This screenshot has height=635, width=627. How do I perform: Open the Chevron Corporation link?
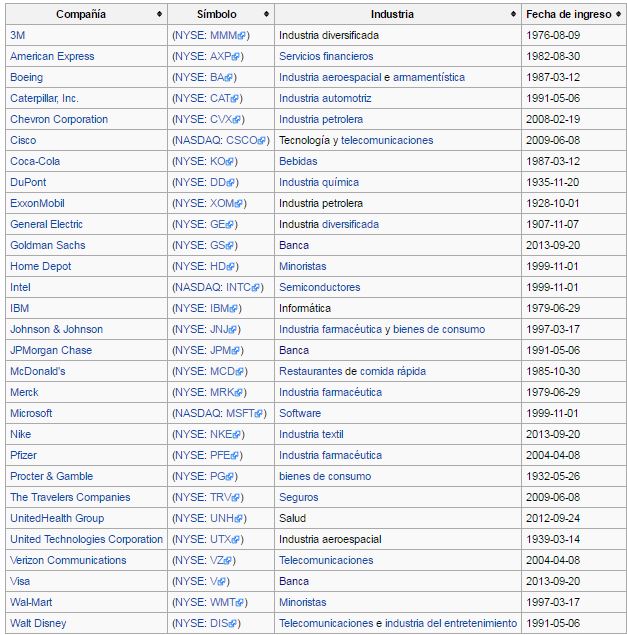[59, 119]
